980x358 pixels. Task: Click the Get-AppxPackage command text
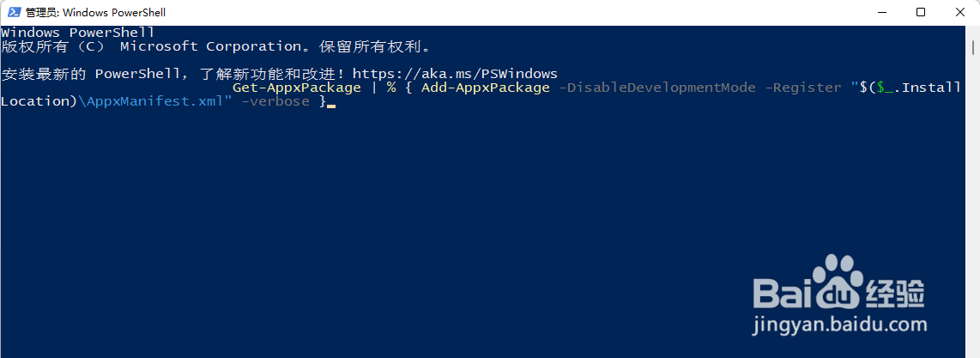[x=296, y=88]
